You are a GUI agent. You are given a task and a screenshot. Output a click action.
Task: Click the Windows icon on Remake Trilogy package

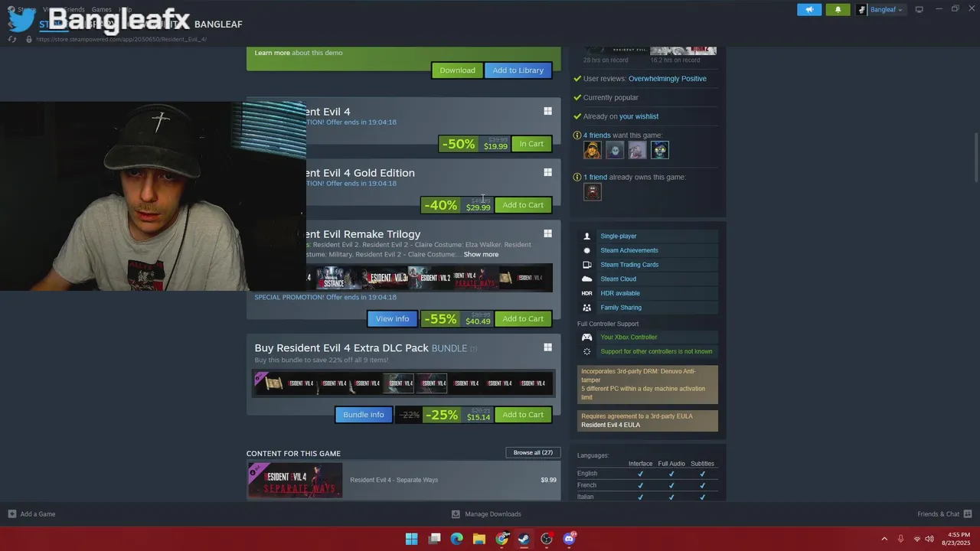point(547,234)
